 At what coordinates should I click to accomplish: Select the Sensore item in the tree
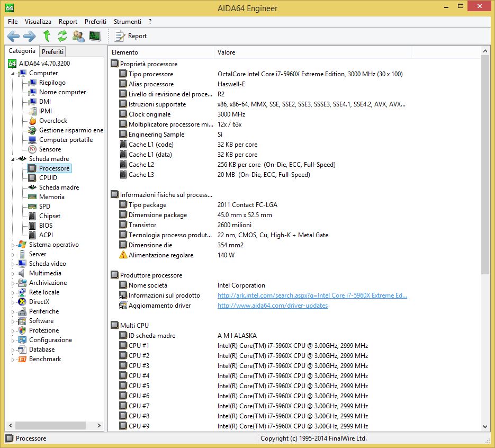point(50,149)
